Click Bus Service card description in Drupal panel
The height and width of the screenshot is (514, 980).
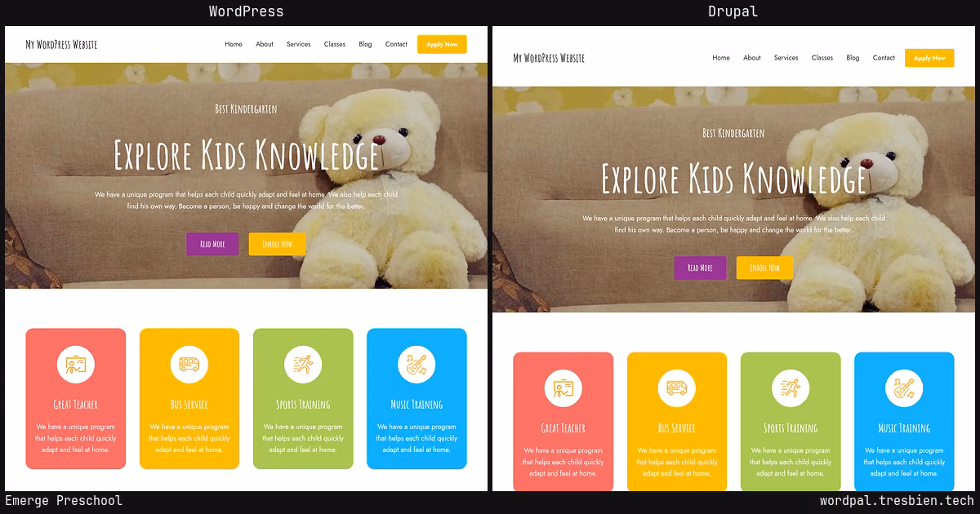677,462
